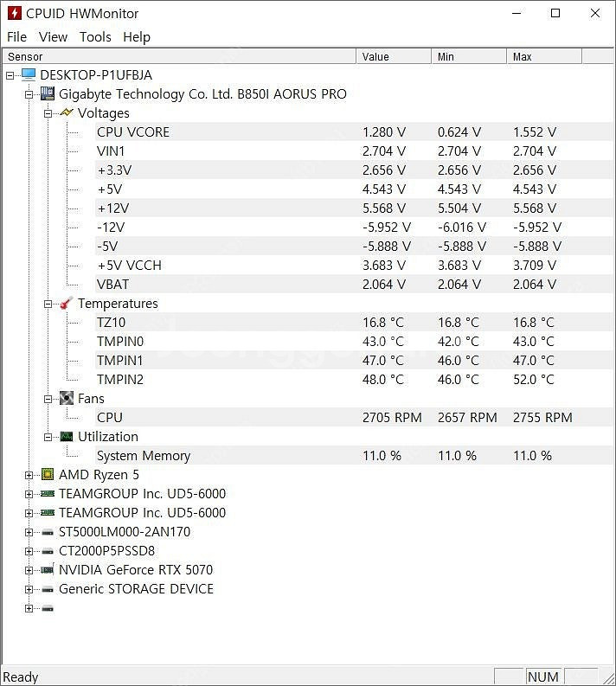Image resolution: width=616 pixels, height=686 pixels.
Task: Click the Min column header
Action: tap(469, 56)
